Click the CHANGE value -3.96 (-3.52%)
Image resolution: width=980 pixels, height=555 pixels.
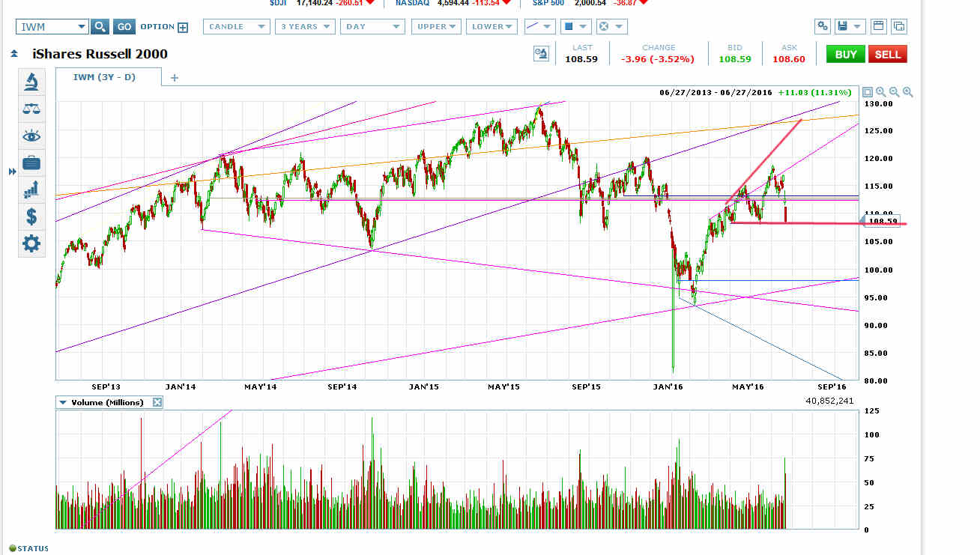659,58
